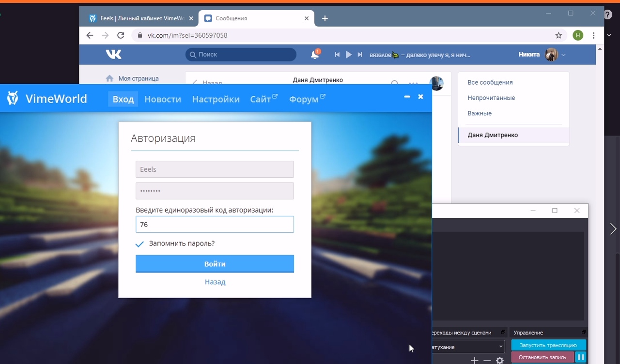Close the Сообщения tab
The height and width of the screenshot is (364, 620).
click(307, 18)
